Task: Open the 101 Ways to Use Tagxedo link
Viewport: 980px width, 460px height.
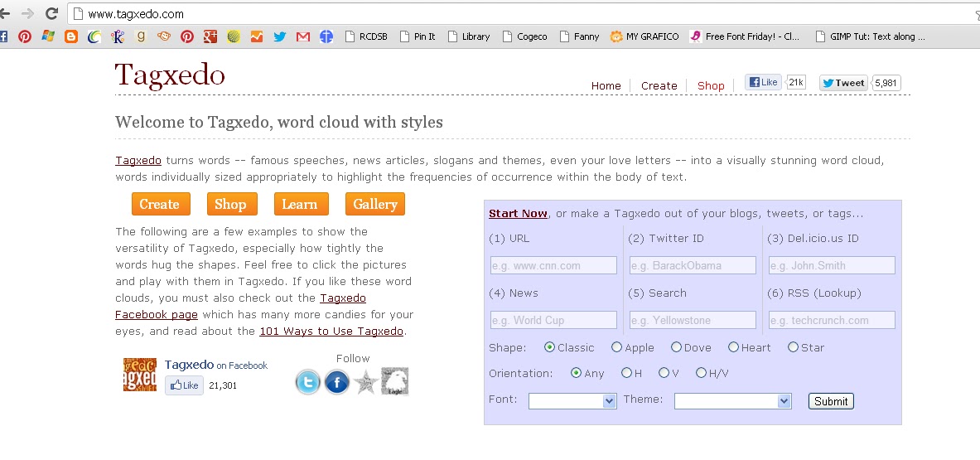Action: click(x=331, y=332)
